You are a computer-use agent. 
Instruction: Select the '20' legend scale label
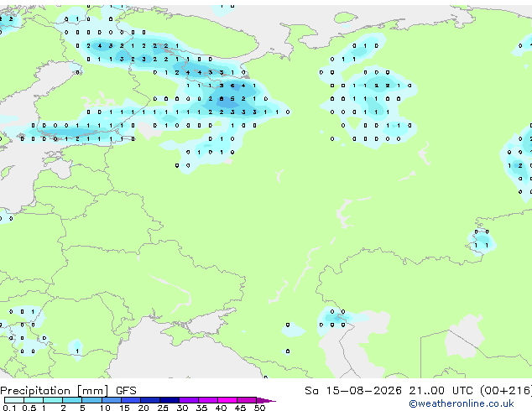(143, 408)
